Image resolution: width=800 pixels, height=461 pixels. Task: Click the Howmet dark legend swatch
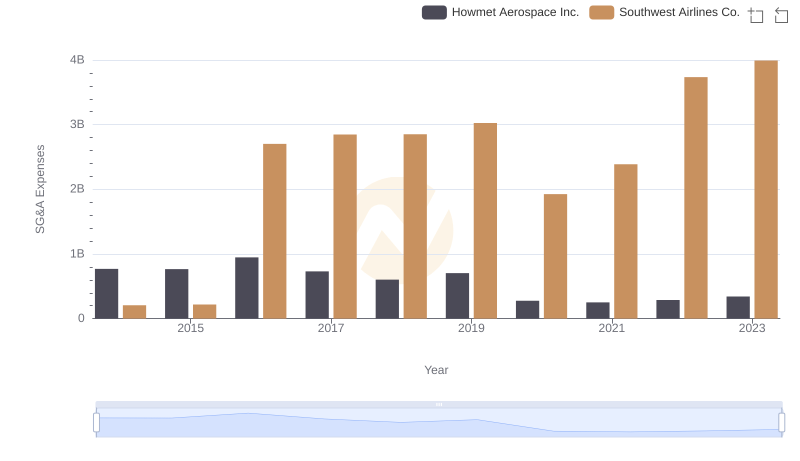coord(434,12)
